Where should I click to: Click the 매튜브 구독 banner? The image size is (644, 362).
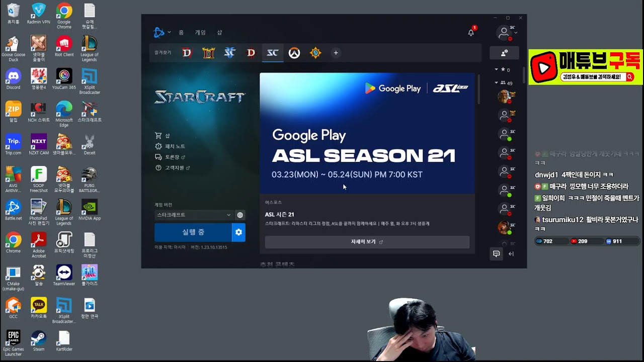click(x=586, y=67)
